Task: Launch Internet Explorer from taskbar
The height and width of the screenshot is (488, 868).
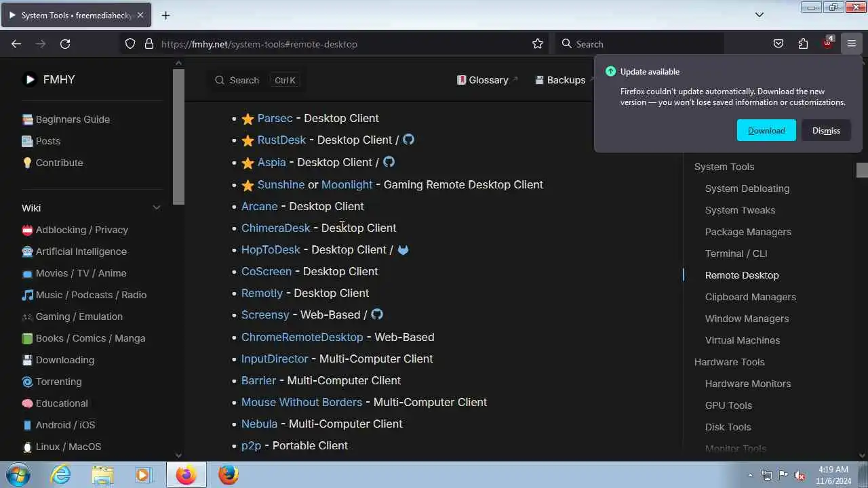Action: 61,474
